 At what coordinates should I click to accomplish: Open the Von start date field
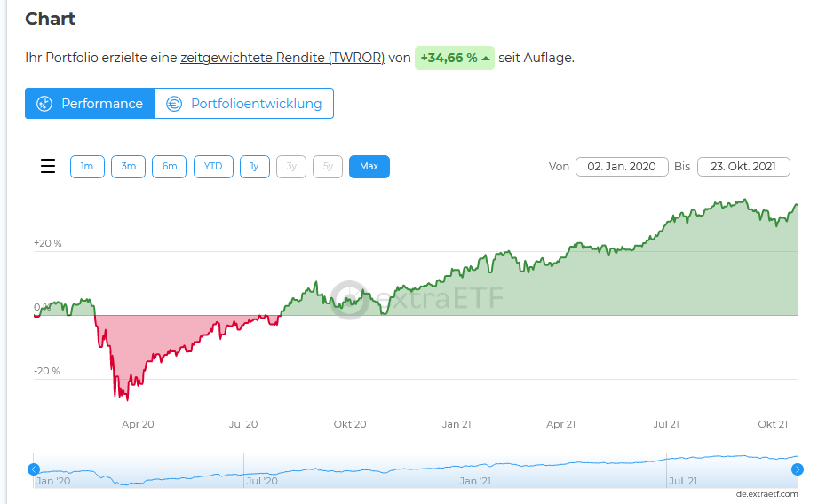point(622,167)
